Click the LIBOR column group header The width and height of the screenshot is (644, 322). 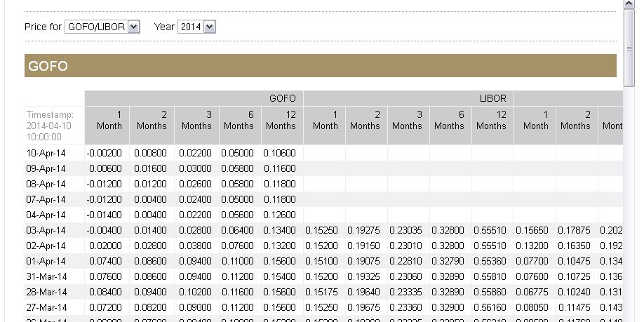point(409,99)
